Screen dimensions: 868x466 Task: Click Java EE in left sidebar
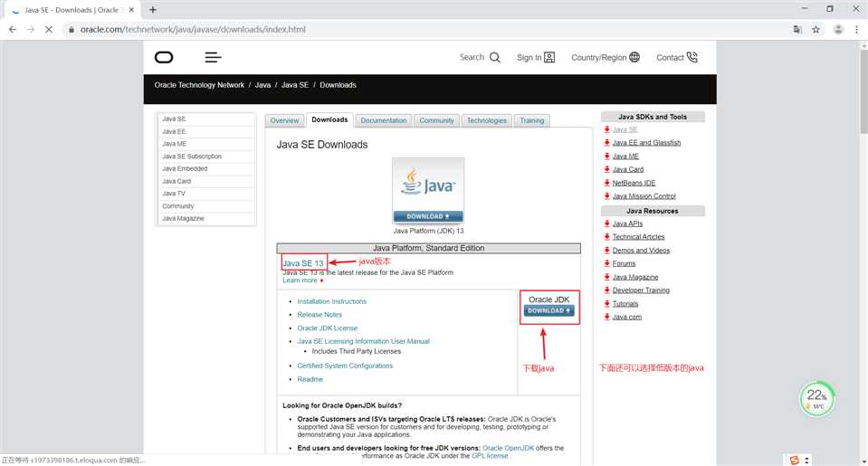tap(206, 132)
